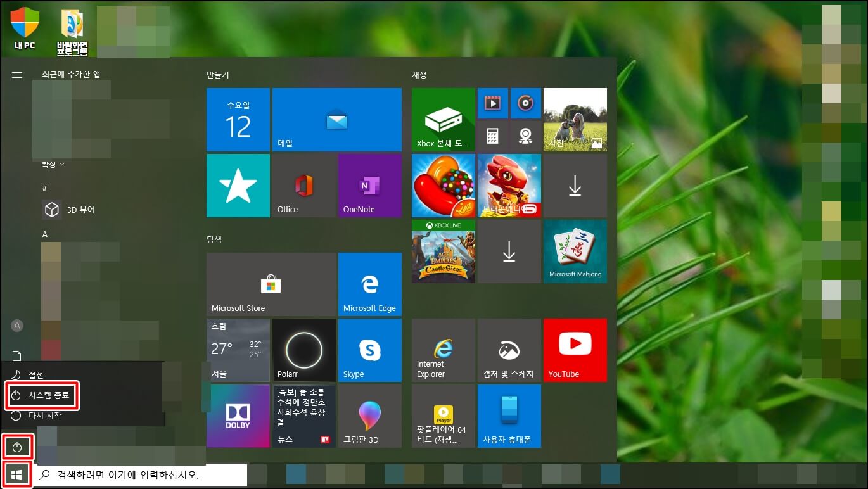
Task: Launch the Age of Empires Castle Siege tile
Action: 444,251
